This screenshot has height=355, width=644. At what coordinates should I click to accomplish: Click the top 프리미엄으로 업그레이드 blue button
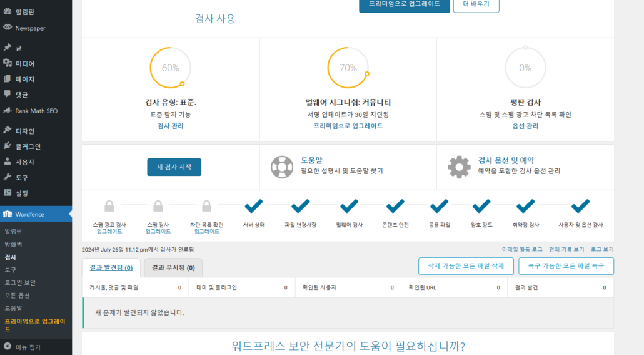pyautogui.click(x=405, y=4)
